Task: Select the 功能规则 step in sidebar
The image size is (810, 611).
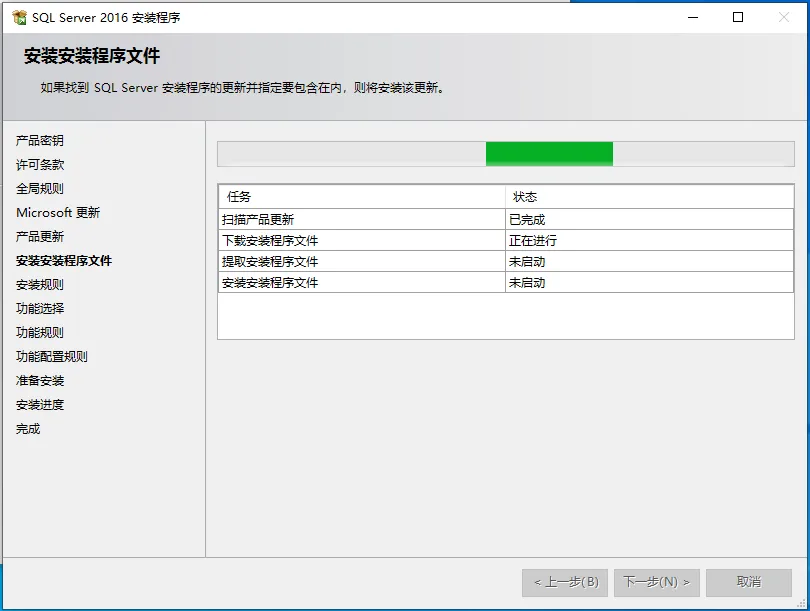Action: coord(40,333)
